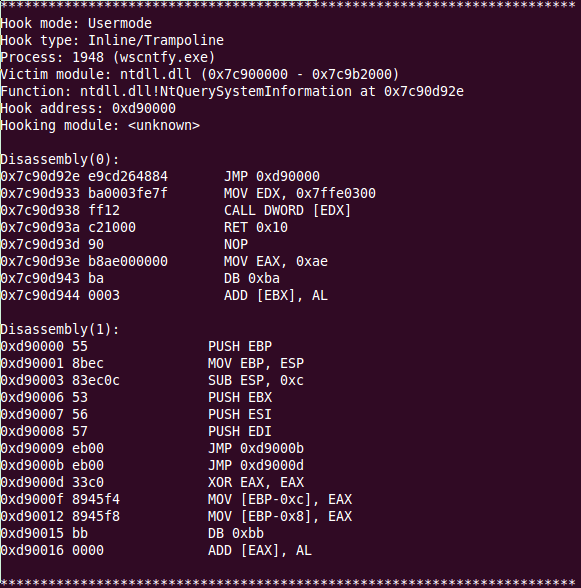Image resolution: width=581 pixels, height=588 pixels.
Task: Click the PUSH EBP instruction
Action: point(240,346)
